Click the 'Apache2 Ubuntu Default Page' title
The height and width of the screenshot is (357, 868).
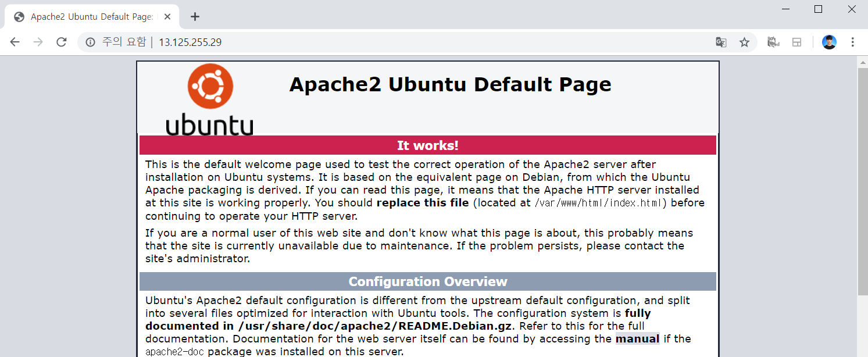[x=451, y=84]
